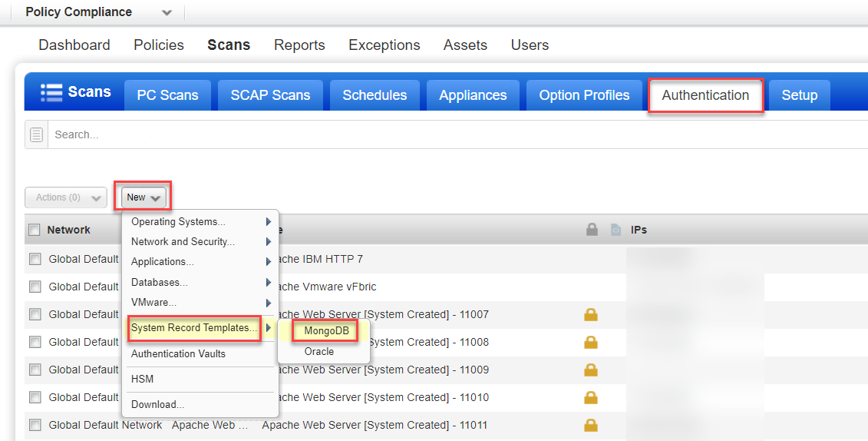868x441 pixels.
Task: Click the lock icon in column header
Action: point(592,230)
